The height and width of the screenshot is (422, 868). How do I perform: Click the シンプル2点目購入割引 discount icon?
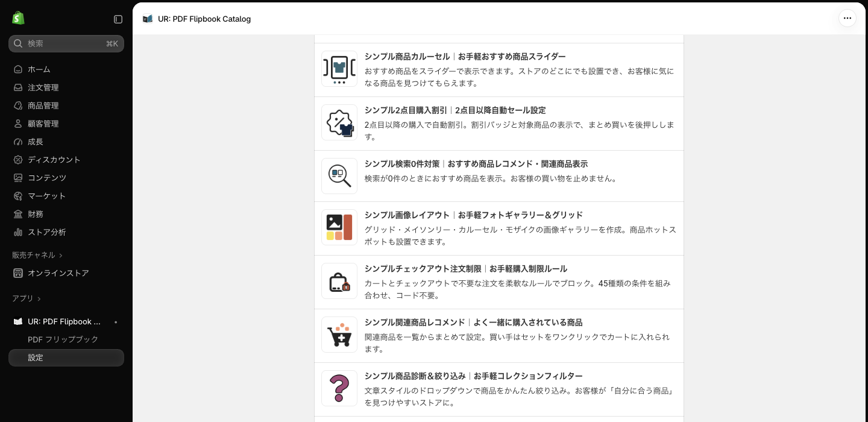(x=339, y=122)
